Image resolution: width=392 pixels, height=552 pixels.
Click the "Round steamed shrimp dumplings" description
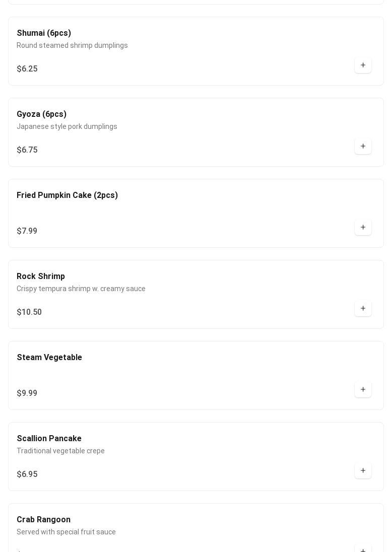72,45
